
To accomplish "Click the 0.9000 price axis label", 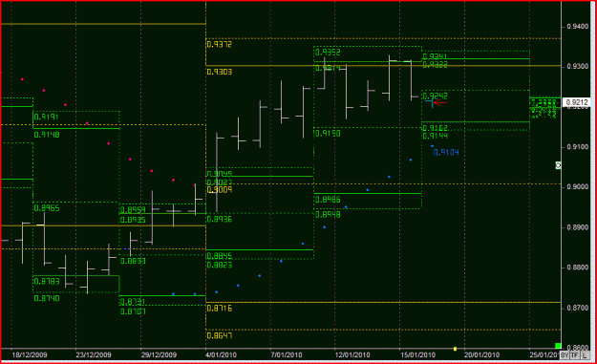I will [577, 187].
